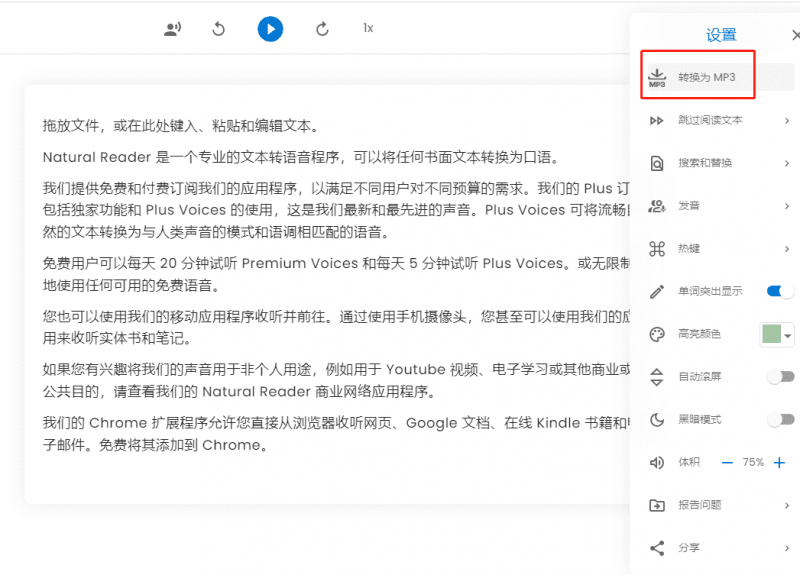This screenshot has height=575, width=800.
Task: Toggle 单词突出显示 switch off
Action: (780, 291)
